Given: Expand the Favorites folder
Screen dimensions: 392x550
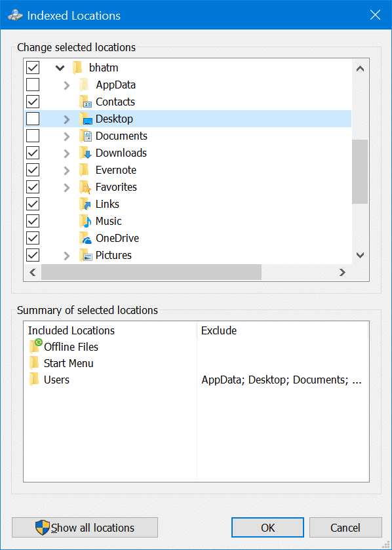Looking at the screenshot, I should pyautogui.click(x=67, y=187).
